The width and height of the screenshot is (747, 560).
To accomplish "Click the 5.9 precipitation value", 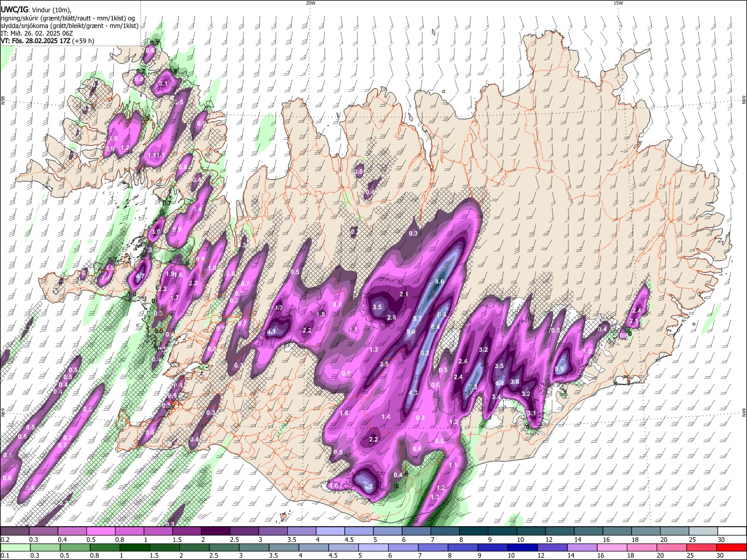I will pyautogui.click(x=559, y=369).
